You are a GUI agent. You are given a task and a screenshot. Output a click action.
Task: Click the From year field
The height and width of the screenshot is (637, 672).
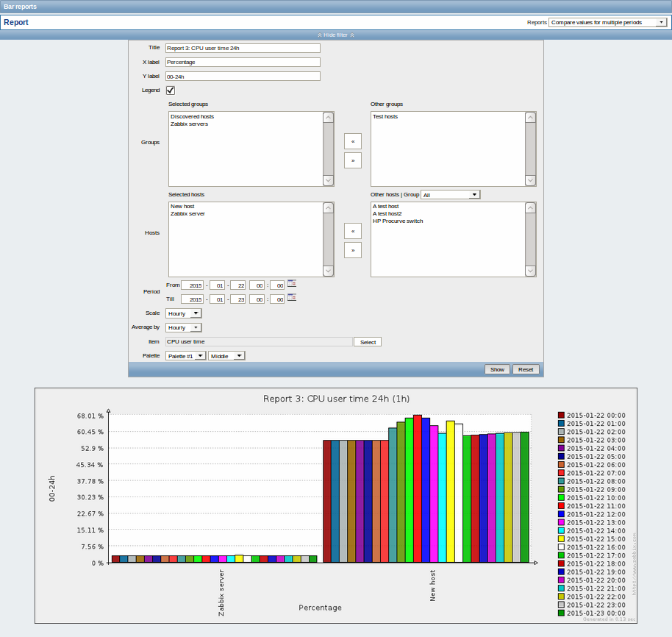[x=192, y=285]
